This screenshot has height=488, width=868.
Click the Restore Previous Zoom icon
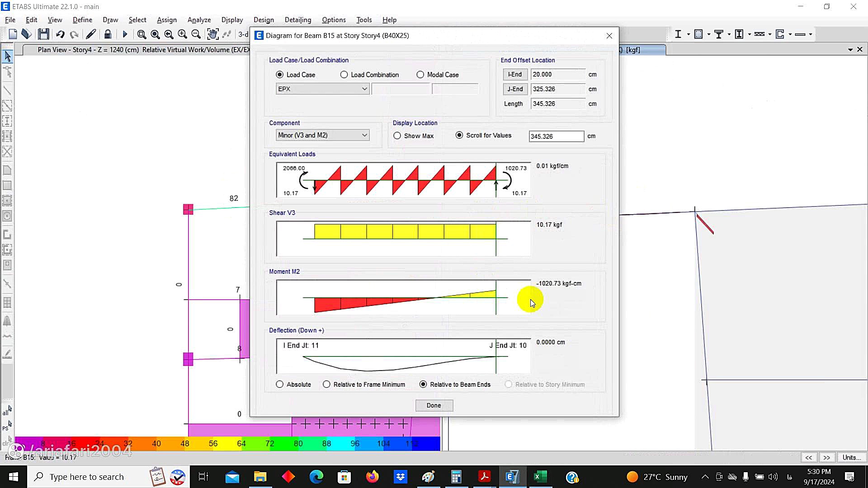169,34
